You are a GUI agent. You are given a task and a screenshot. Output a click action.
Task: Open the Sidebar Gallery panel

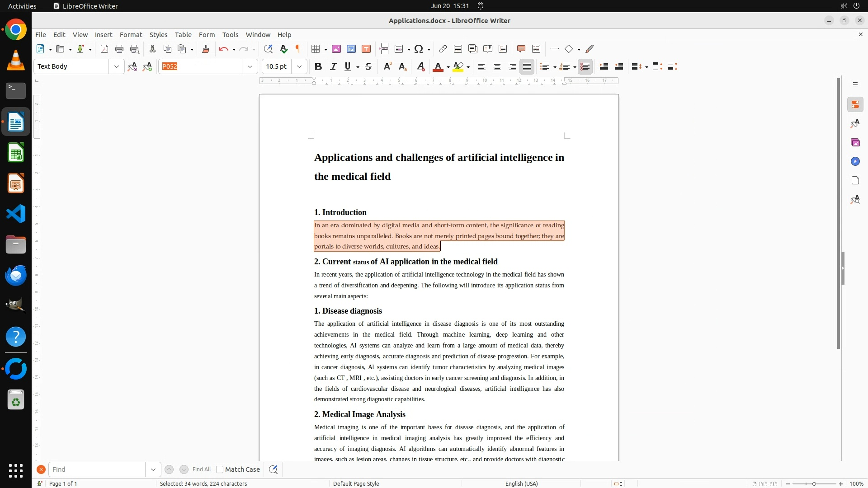coord(855,142)
